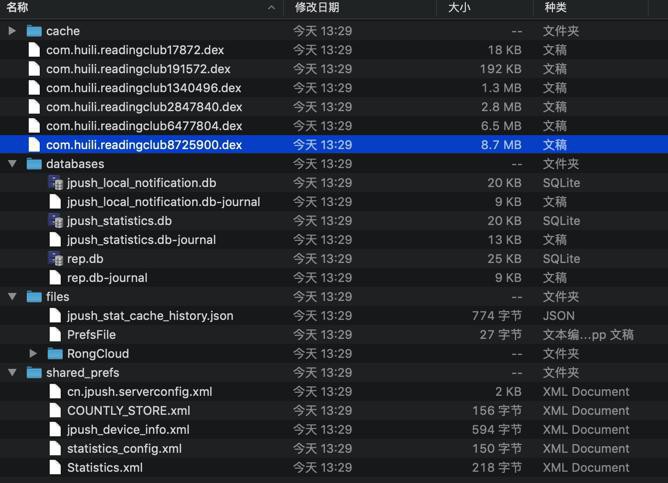This screenshot has height=483, width=668.
Task: Click the rep.db-journal file icon
Action: 55,278
